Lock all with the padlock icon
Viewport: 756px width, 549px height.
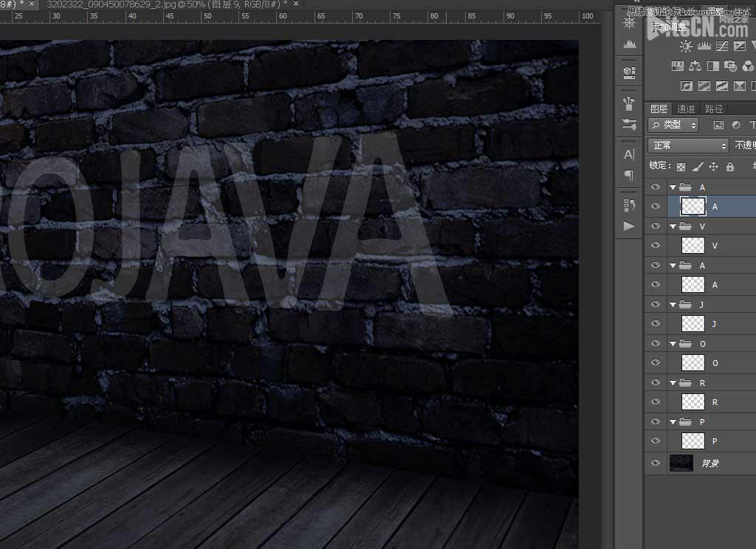click(x=730, y=167)
